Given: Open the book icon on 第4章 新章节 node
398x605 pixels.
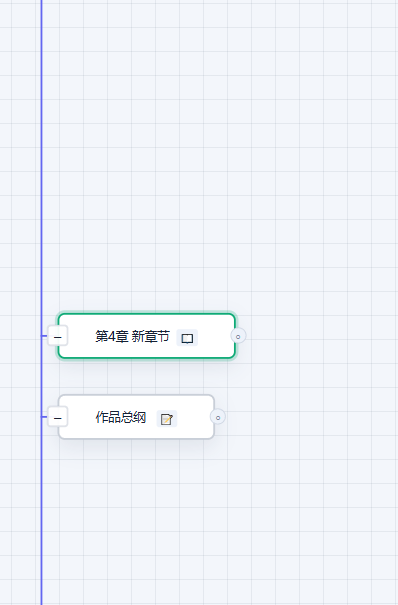Looking at the screenshot, I should (187, 338).
